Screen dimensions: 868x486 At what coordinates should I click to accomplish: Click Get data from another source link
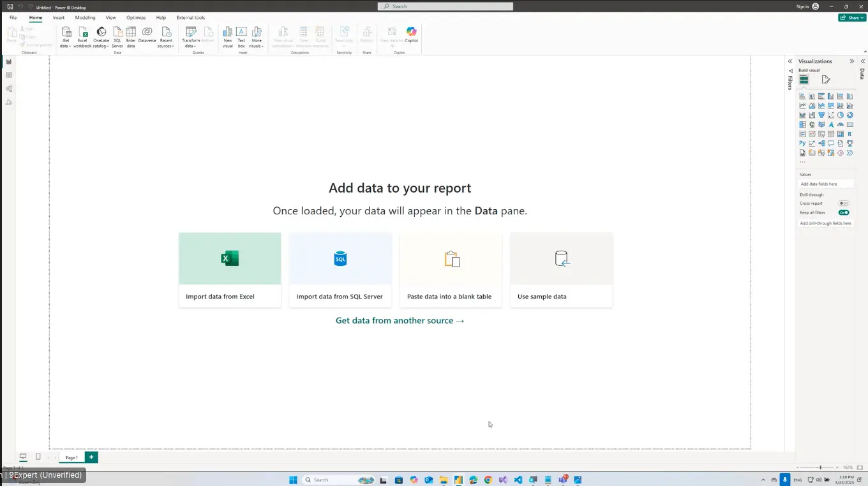pos(400,321)
